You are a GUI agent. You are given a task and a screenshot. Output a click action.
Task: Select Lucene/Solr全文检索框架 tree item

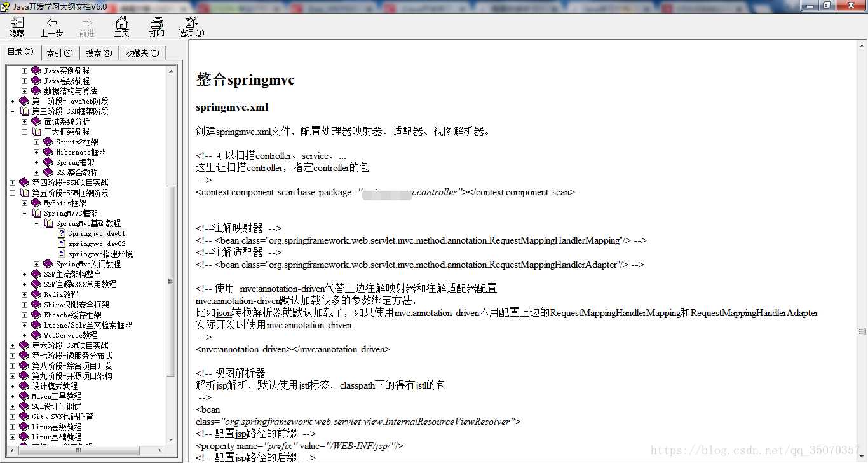[88, 325]
